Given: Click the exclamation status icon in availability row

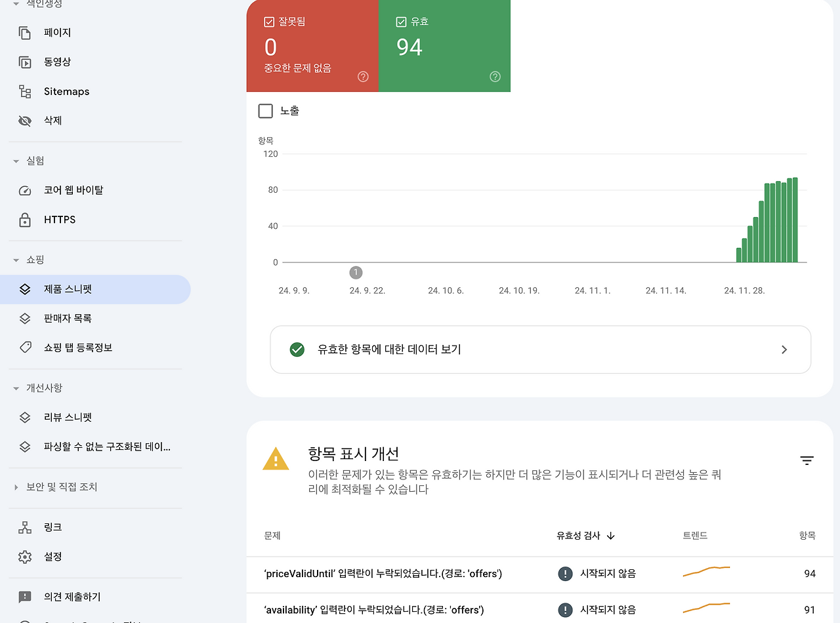Looking at the screenshot, I should click(x=565, y=610).
